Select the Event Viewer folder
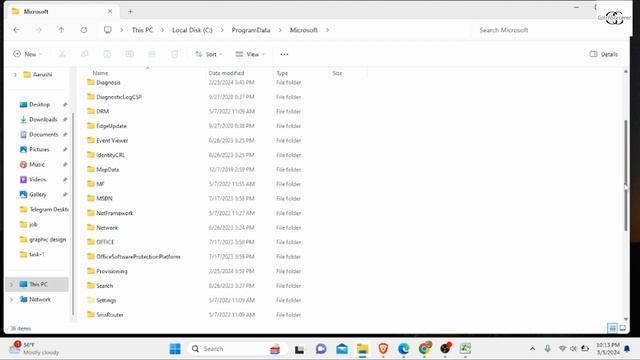The height and width of the screenshot is (360, 640). click(x=112, y=140)
